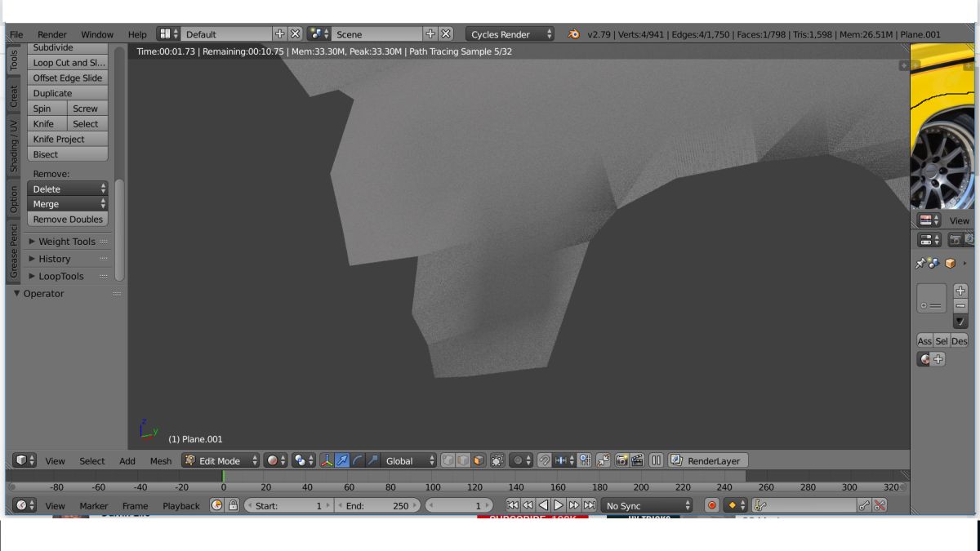Screen dimensions: 980x551
Task: Open the File menu
Action: (x=16, y=34)
